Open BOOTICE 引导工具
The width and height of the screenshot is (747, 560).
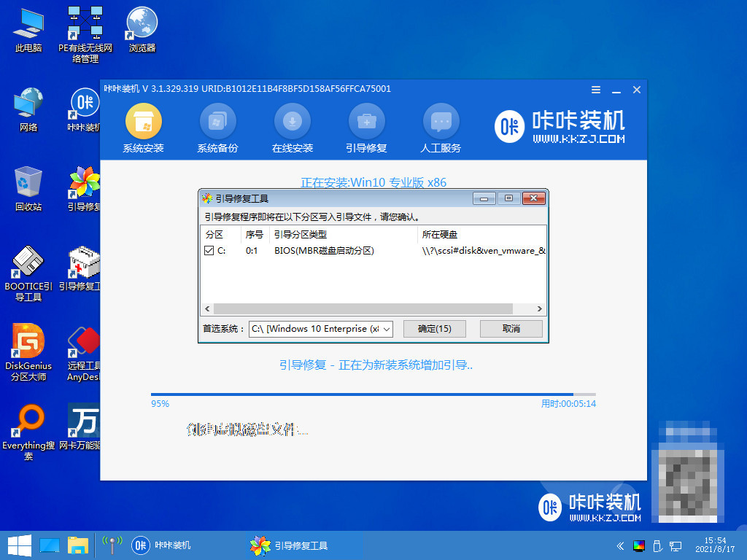tap(27, 262)
